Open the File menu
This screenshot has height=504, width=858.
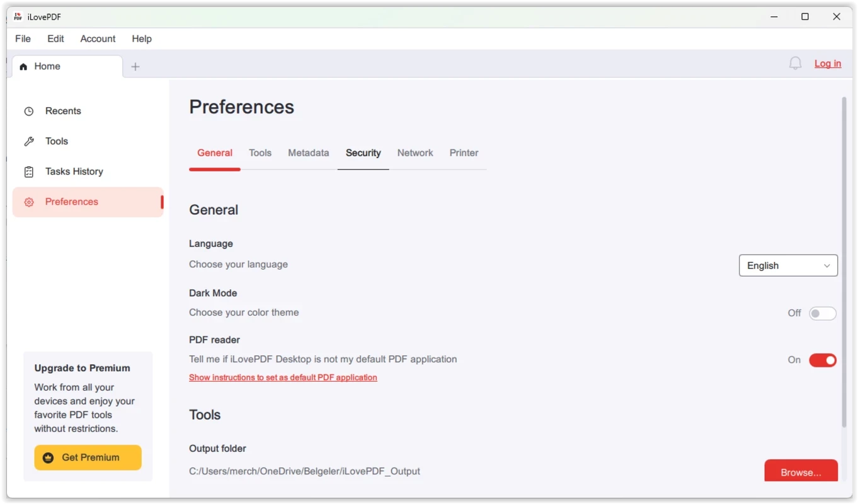click(23, 38)
